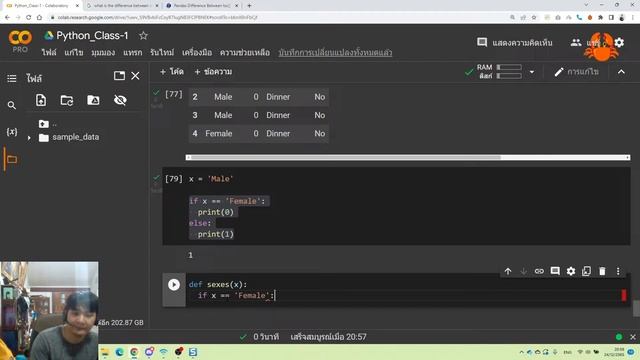Open the table of contents sidebar icon
This screenshot has width=640, height=360.
[12, 78]
